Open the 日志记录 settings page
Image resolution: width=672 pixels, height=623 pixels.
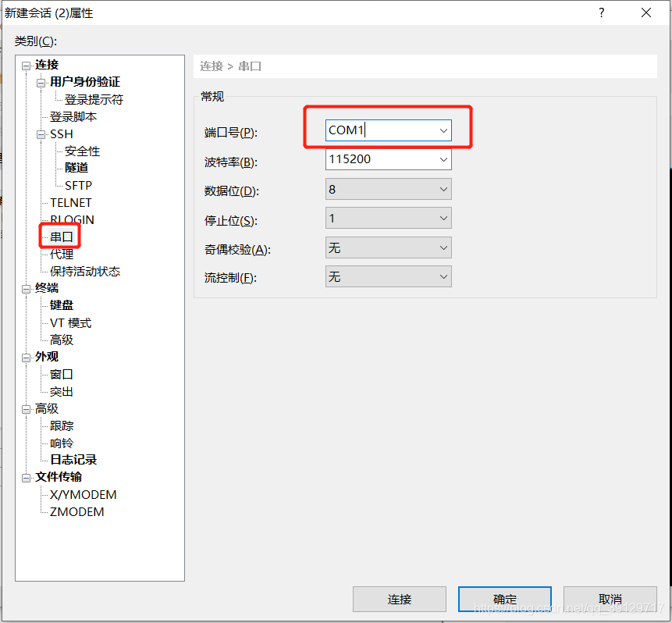pyautogui.click(x=73, y=460)
